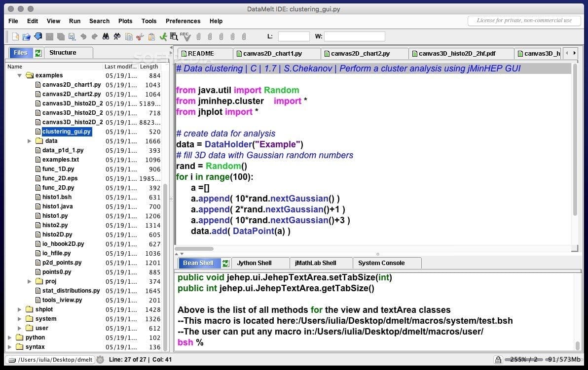Expand the shplot folder

pyautogui.click(x=20, y=309)
